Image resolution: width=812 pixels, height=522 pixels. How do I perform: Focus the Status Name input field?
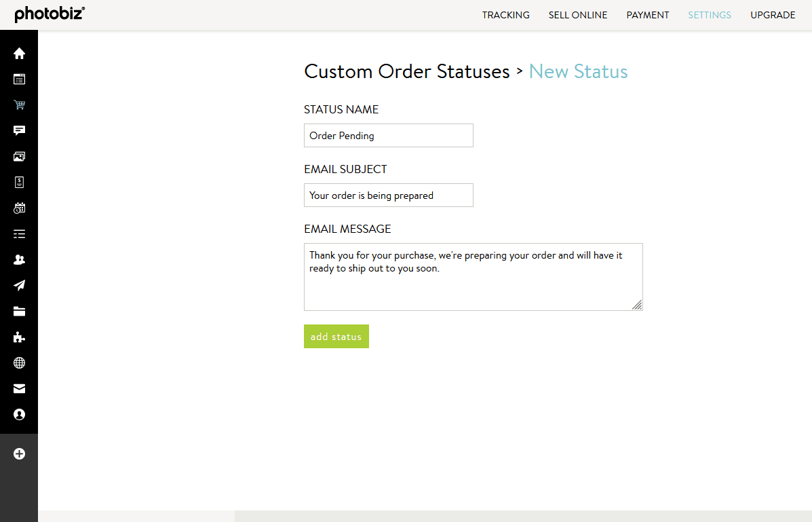389,135
